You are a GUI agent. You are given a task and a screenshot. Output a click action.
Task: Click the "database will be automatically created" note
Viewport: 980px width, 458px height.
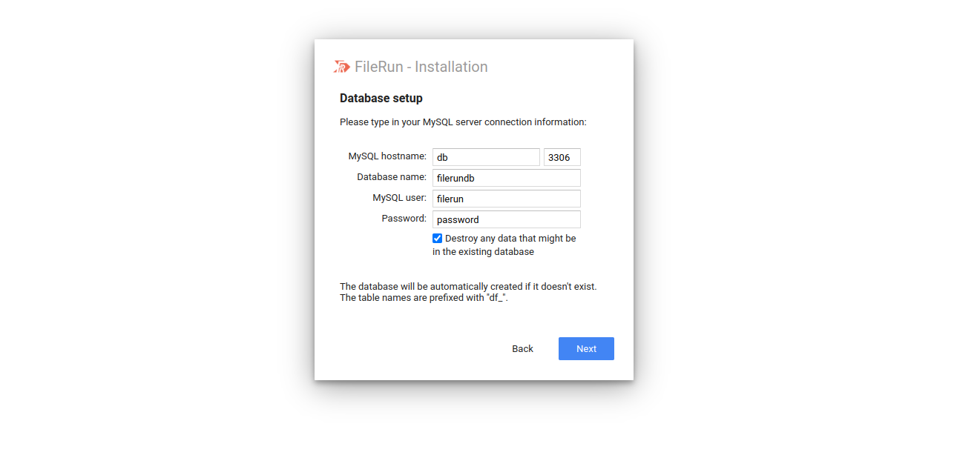pyautogui.click(x=467, y=287)
